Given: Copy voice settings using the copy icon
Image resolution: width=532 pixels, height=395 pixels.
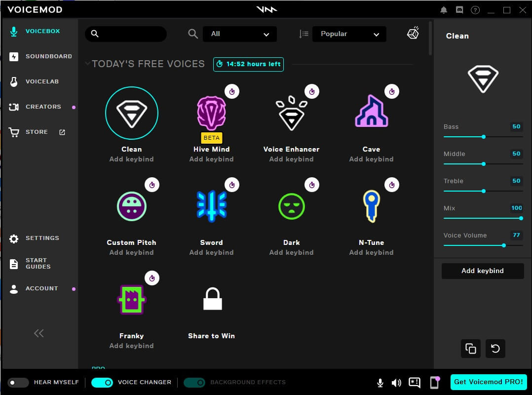Looking at the screenshot, I should click(471, 349).
